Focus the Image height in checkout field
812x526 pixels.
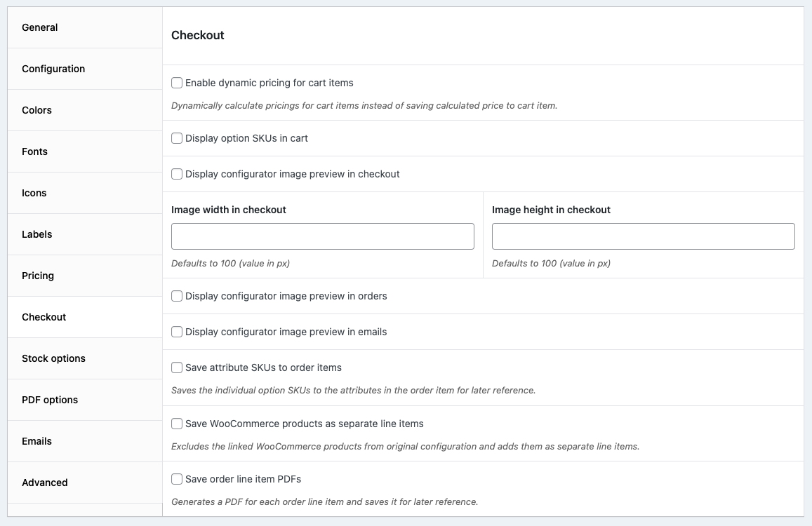[x=643, y=236]
